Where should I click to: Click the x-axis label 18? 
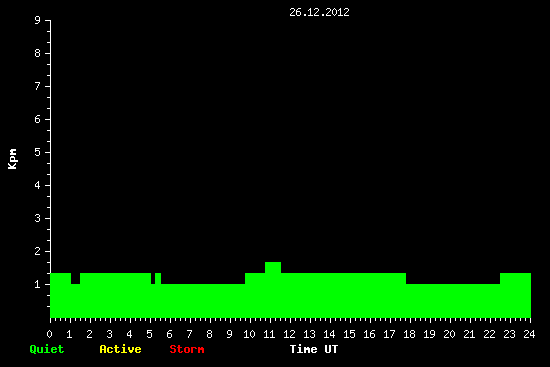pos(409,334)
